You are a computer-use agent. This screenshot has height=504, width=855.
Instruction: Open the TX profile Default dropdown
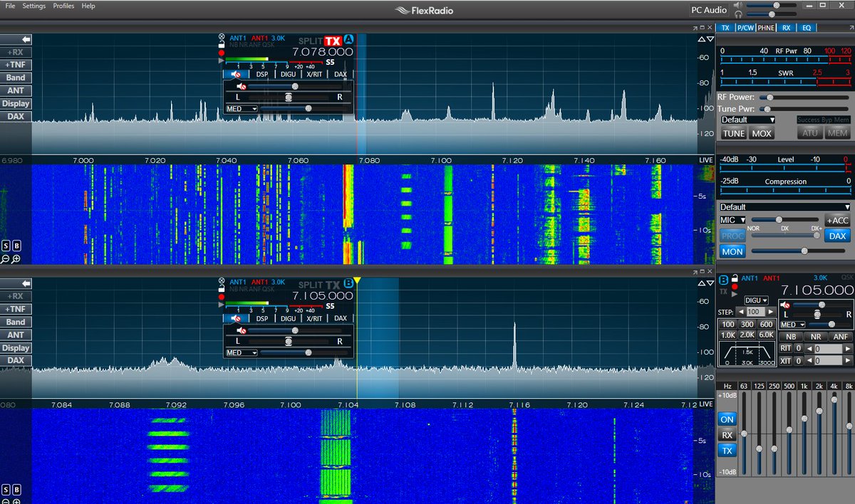pyautogui.click(x=747, y=120)
